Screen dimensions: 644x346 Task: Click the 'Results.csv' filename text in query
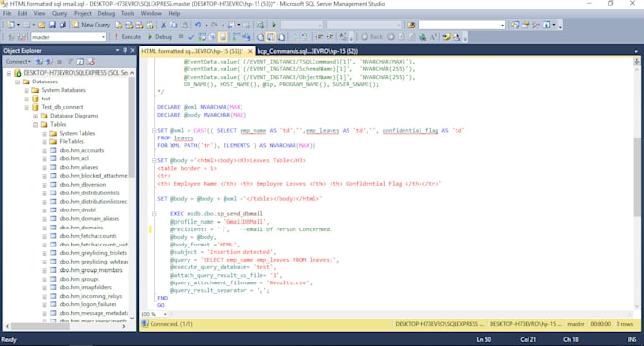point(288,283)
